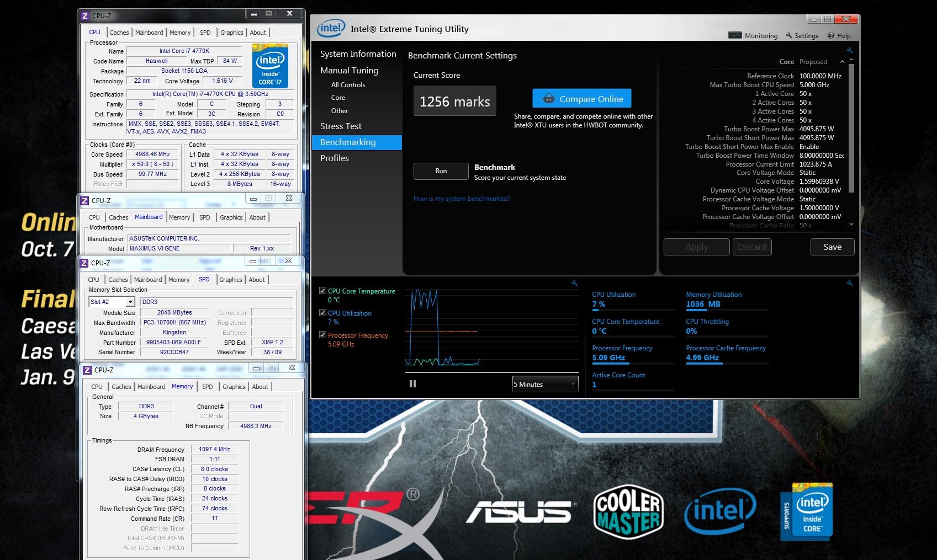Click the Part Number 9905403-069.A00LF field

pyautogui.click(x=174, y=343)
